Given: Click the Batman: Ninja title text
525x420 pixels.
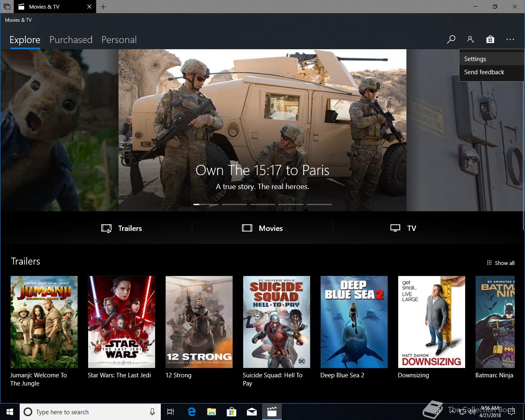Looking at the screenshot, I should pos(494,375).
